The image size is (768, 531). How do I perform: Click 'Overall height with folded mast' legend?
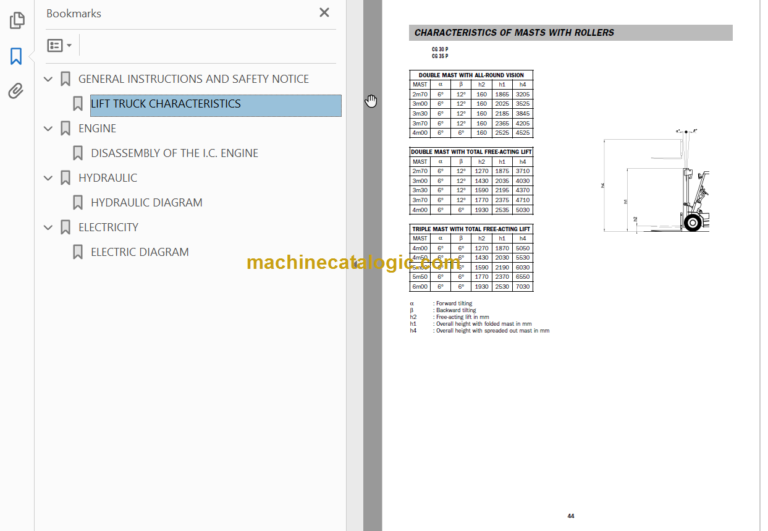coord(484,324)
